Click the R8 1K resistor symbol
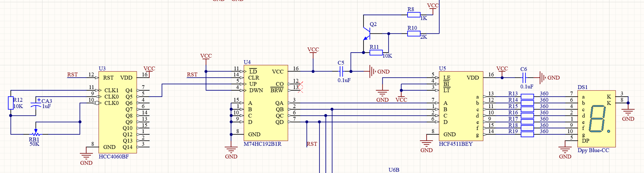Viewport: 644px width, 173px height. coord(414,15)
